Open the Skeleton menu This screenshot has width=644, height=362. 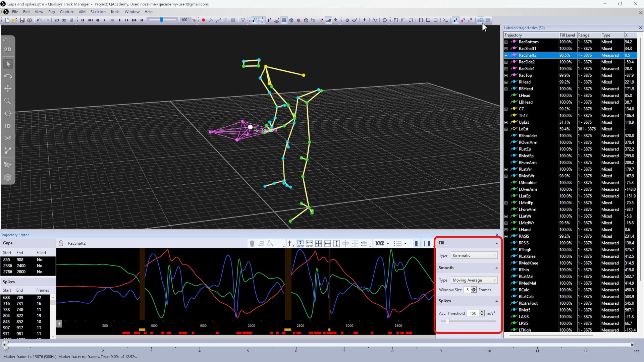coord(98,12)
